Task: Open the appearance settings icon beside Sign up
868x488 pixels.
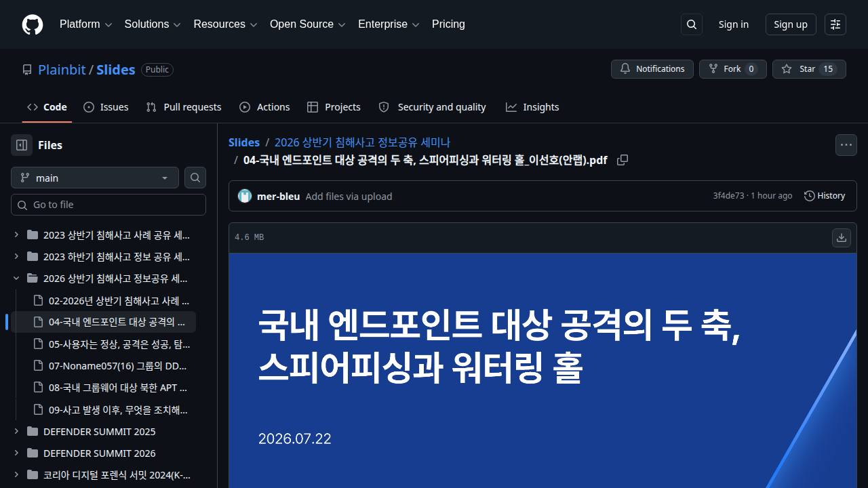Action: 835,24
